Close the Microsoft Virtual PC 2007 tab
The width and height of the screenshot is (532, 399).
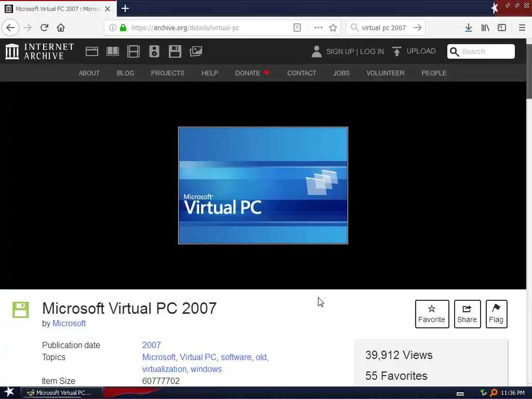pos(108,9)
